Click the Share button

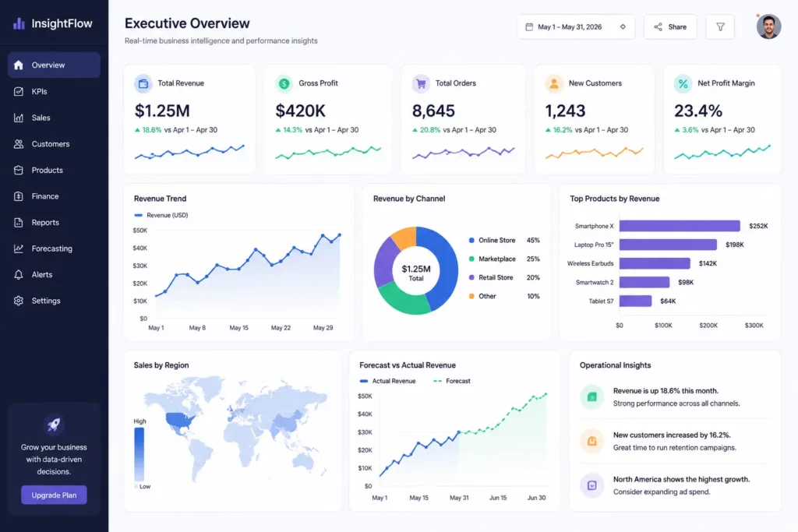tap(670, 27)
